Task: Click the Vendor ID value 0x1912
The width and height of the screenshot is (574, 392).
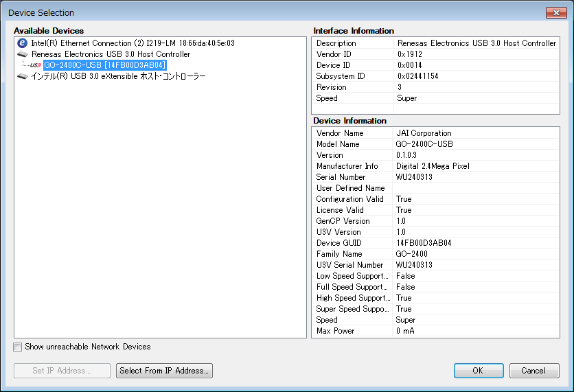Action: 410,54
